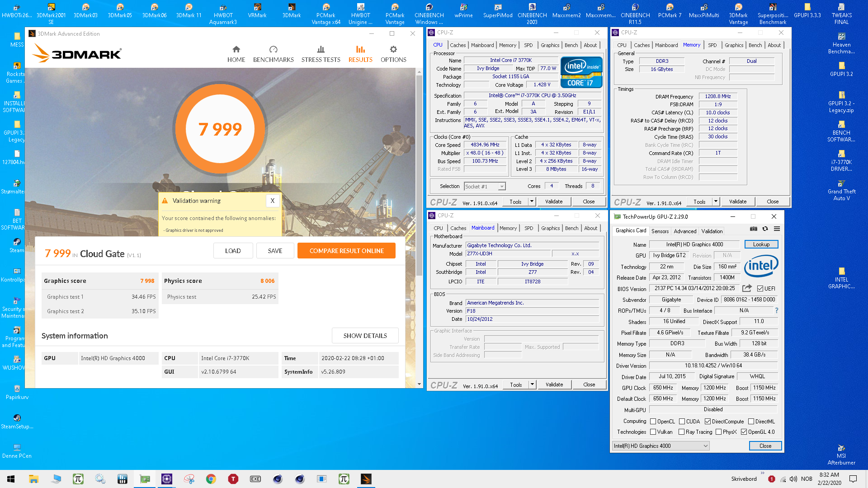The height and width of the screenshot is (488, 868).
Task: Click GPU-Z screenshot camera icon
Action: pos(754,229)
